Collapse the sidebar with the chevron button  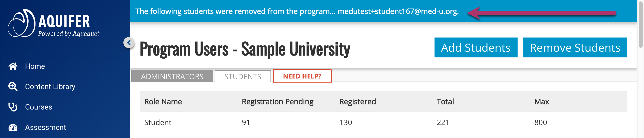tap(129, 43)
